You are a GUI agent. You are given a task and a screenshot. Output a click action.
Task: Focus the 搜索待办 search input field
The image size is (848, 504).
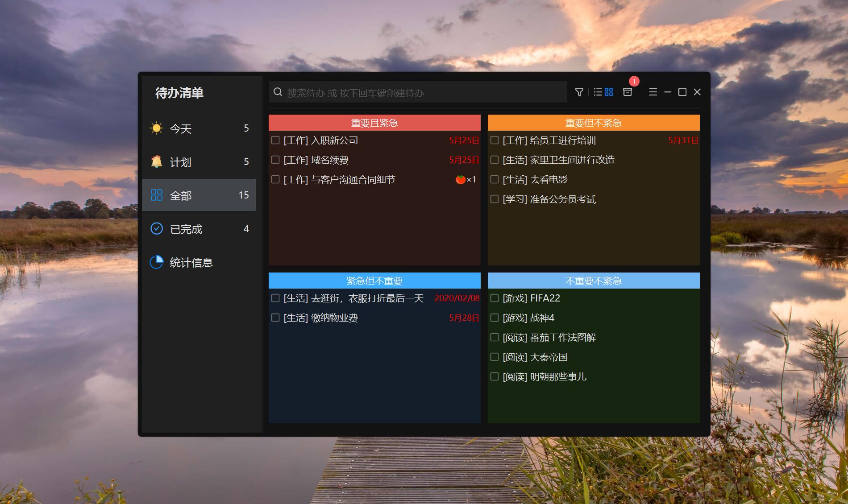tap(424, 93)
